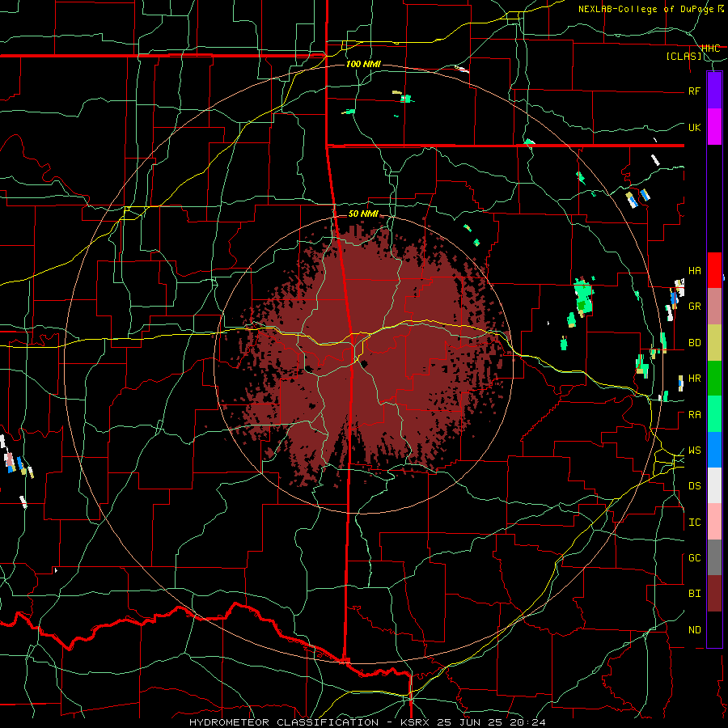Click the purple RF color swatch in legend
The height and width of the screenshot is (728, 728).
(714, 91)
